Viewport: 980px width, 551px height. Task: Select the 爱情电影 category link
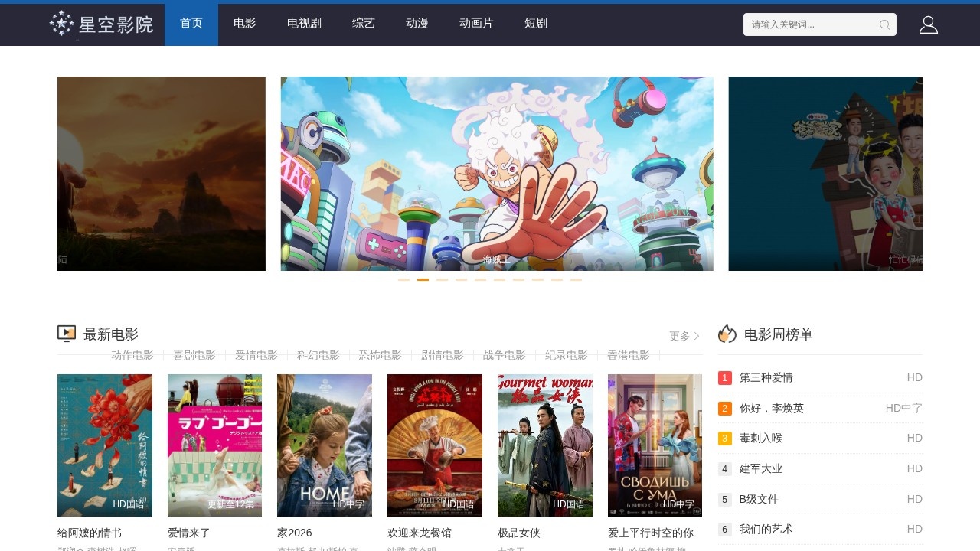pyautogui.click(x=256, y=355)
